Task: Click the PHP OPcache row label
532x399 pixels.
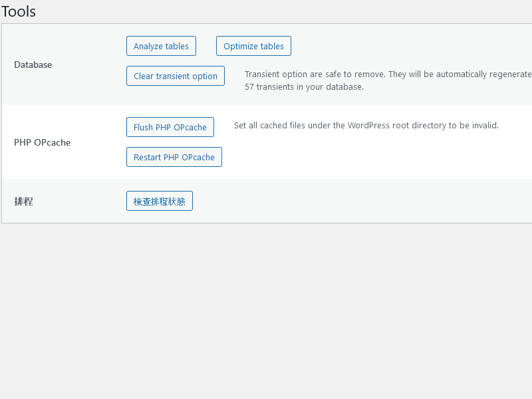Action: click(x=42, y=142)
